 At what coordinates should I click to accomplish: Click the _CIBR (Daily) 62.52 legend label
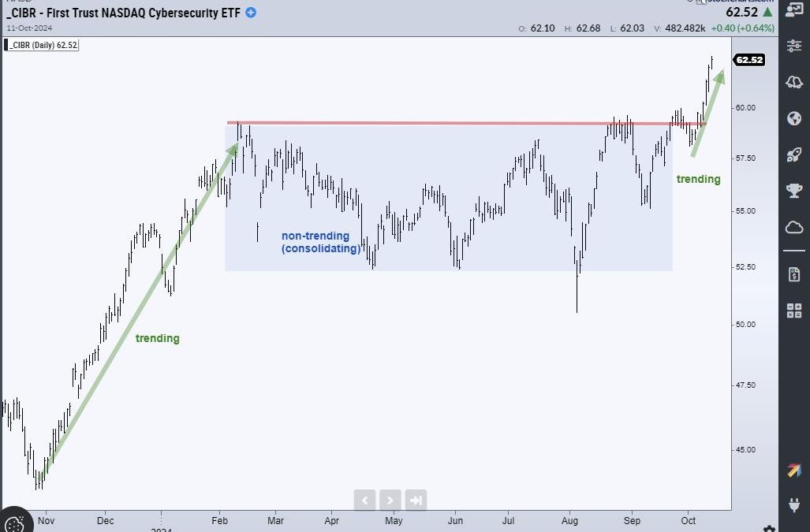[41, 45]
